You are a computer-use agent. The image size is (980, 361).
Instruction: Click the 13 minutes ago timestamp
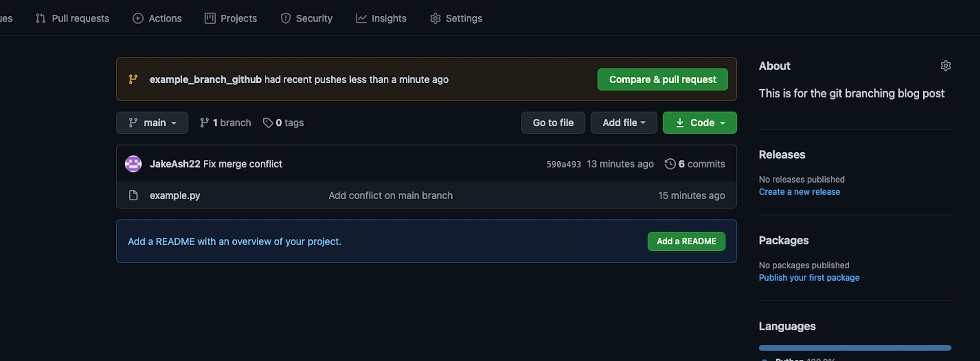click(620, 164)
